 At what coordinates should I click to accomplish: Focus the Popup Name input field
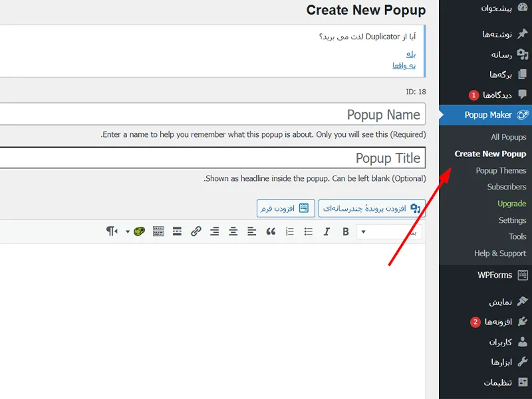coord(213,114)
